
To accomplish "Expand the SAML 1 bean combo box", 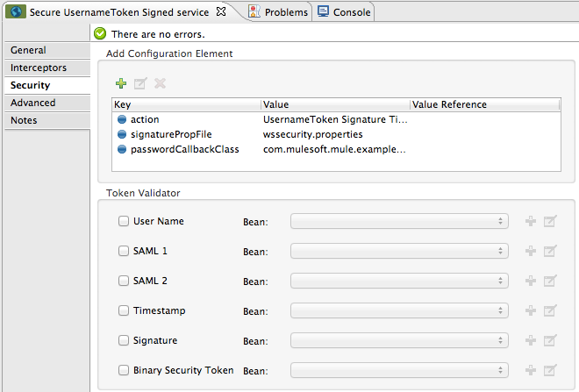I will [x=399, y=252].
